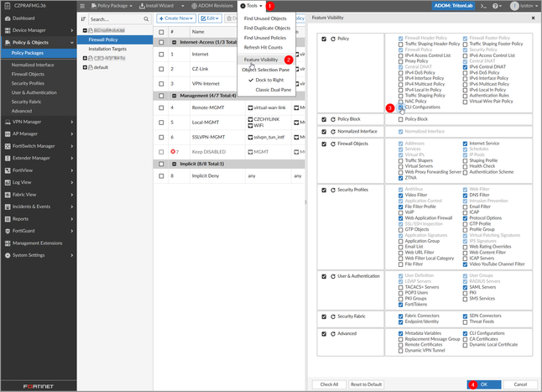The image size is (542, 392).
Task: Select Installation Targets tree item
Action: [107, 49]
